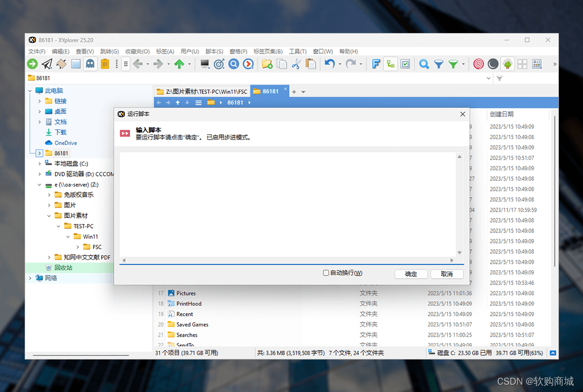The width and height of the screenshot is (583, 392).
Task: Click the ghost icon in the toolbar
Action: (x=90, y=64)
